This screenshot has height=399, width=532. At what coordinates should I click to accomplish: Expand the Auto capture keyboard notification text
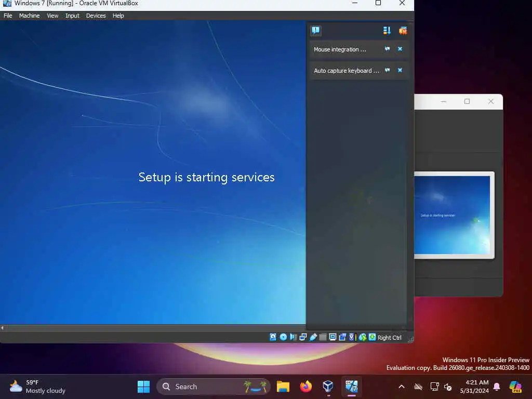[x=347, y=71]
